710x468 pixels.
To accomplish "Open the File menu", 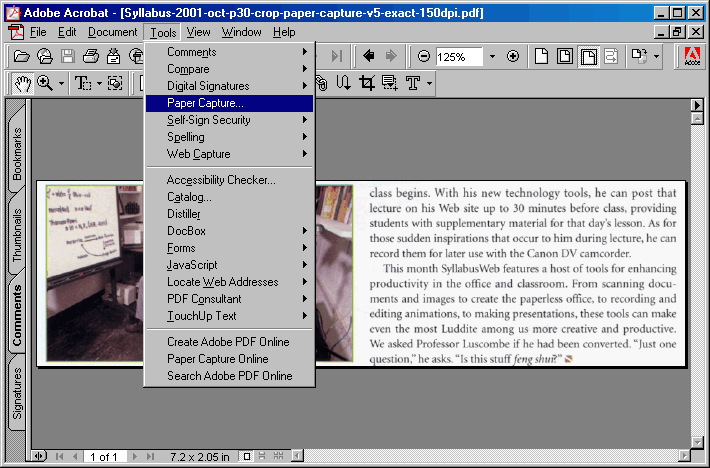I will pyautogui.click(x=38, y=33).
